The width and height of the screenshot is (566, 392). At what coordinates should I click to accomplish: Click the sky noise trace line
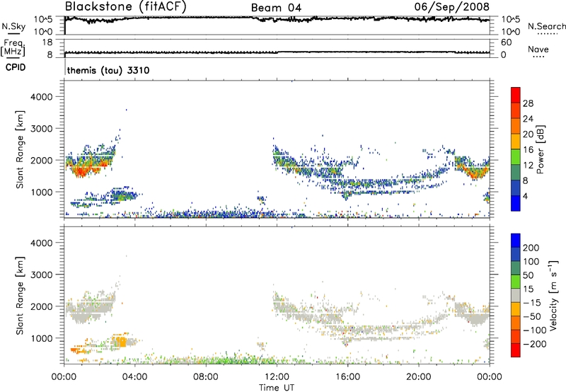[x=277, y=18]
